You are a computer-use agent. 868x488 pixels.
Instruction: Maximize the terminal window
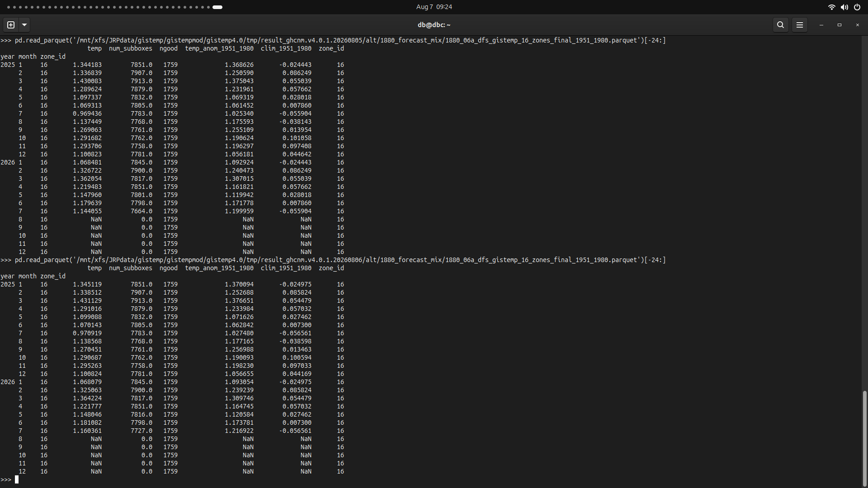[839, 25]
